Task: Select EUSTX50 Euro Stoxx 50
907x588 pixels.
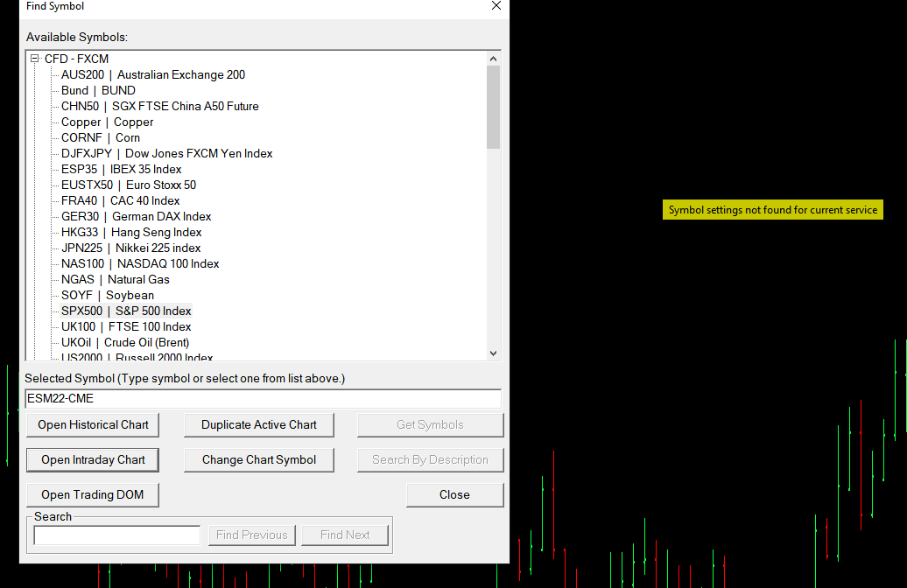Action: (x=129, y=185)
